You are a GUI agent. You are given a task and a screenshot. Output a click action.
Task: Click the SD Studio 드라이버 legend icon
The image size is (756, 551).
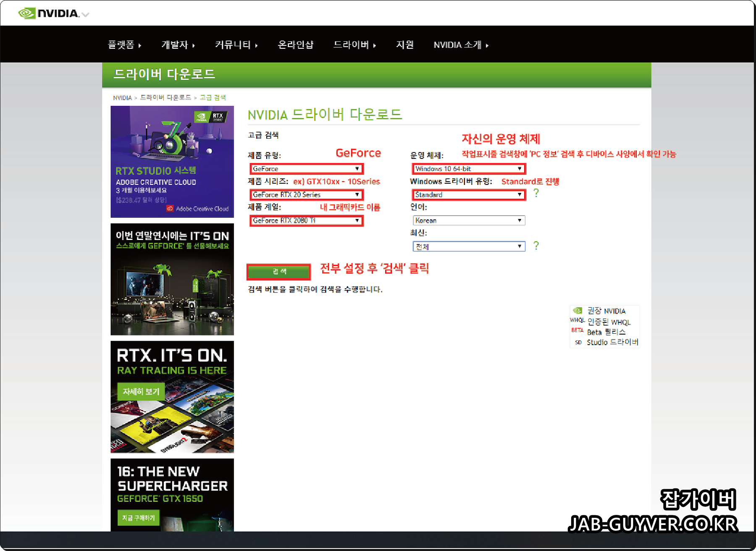[x=578, y=343]
